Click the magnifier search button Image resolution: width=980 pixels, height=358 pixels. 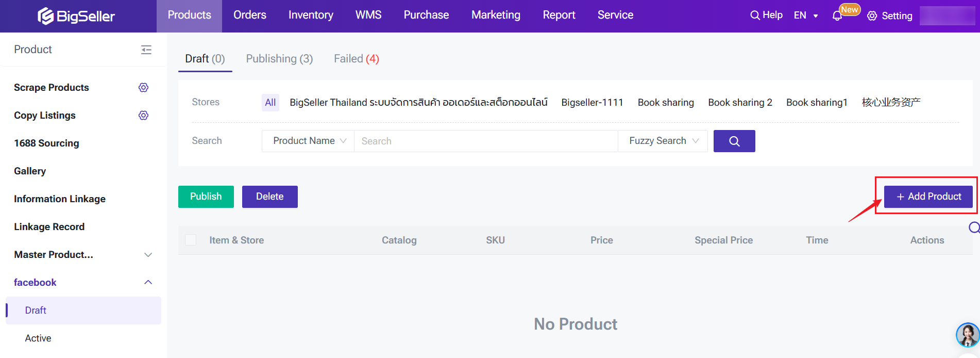click(x=734, y=141)
